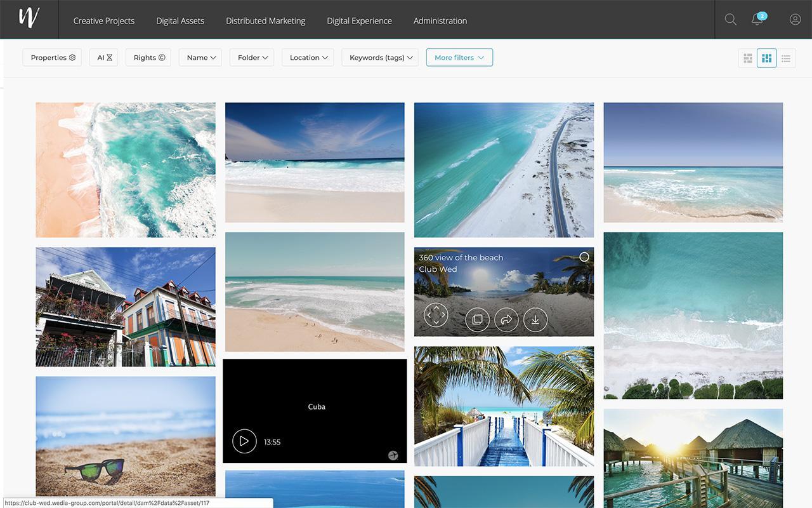812x508 pixels.
Task: Go to the Digital Assets menu
Action: [180, 20]
